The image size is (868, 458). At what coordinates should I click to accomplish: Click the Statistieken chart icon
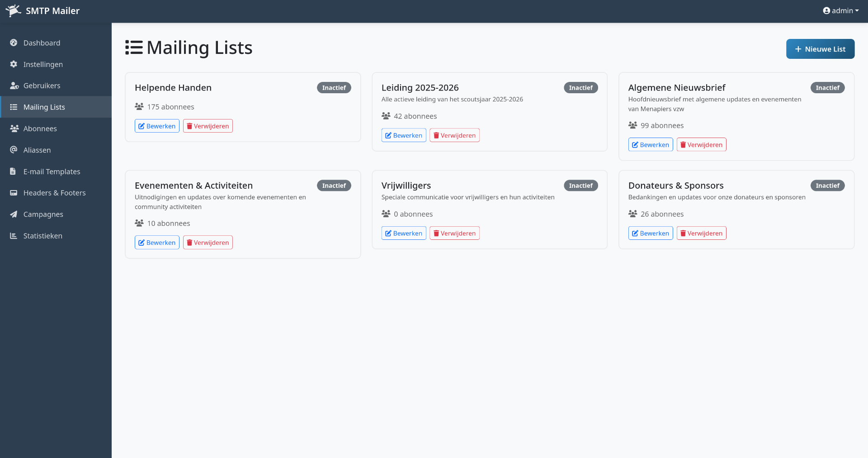pyautogui.click(x=14, y=236)
